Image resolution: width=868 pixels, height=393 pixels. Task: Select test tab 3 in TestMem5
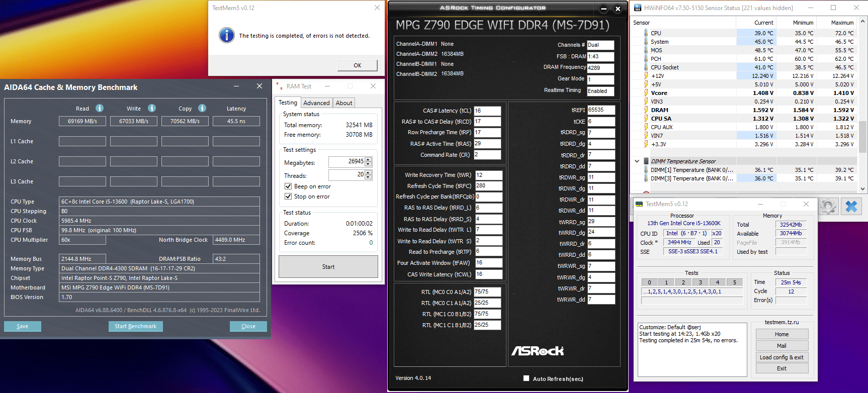pos(700,282)
